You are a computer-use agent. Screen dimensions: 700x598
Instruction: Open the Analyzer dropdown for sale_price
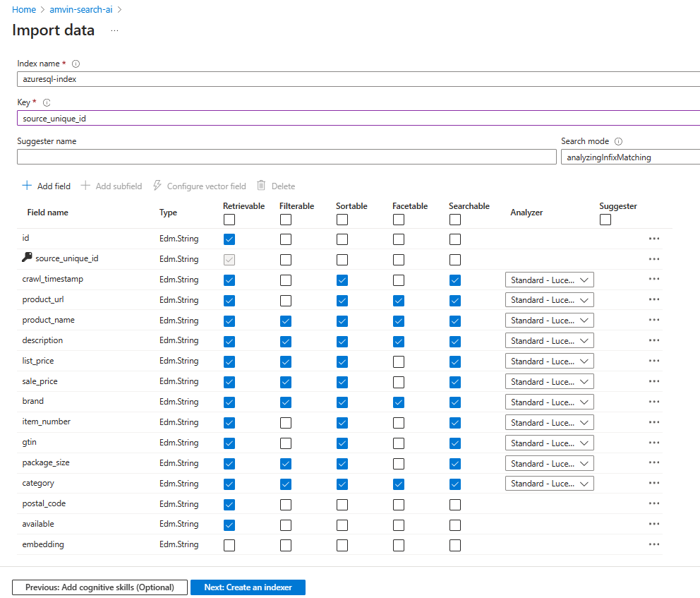point(550,382)
